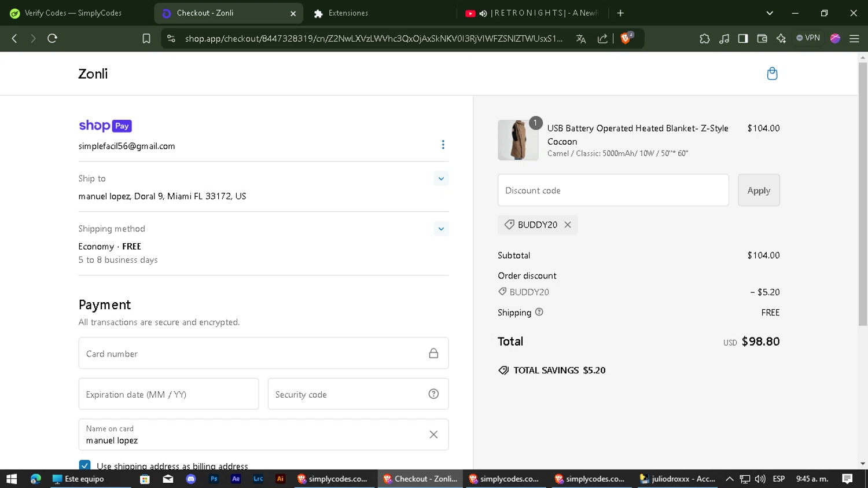The image size is (868, 488).
Task: Open the juliodroxxx taskbar window
Action: pyautogui.click(x=678, y=479)
